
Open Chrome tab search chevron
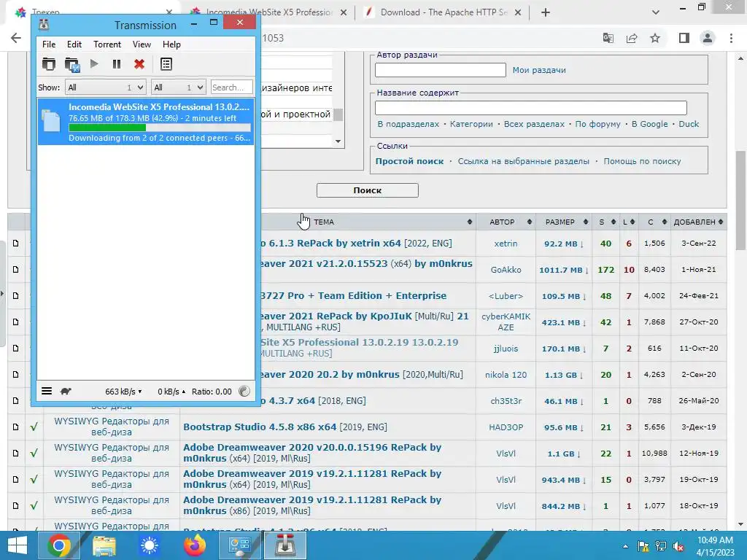[656, 12]
